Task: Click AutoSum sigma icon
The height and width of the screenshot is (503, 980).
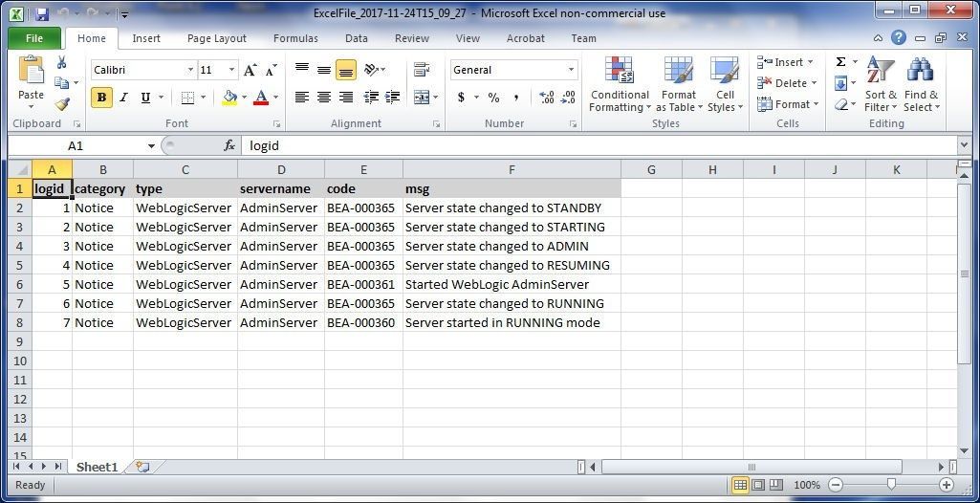Action: pos(840,62)
